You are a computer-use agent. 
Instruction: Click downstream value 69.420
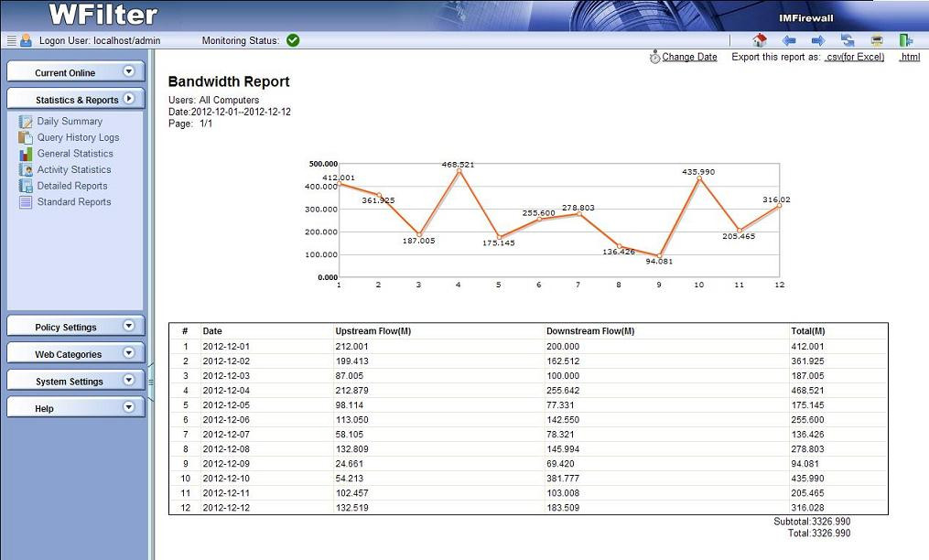(560, 464)
